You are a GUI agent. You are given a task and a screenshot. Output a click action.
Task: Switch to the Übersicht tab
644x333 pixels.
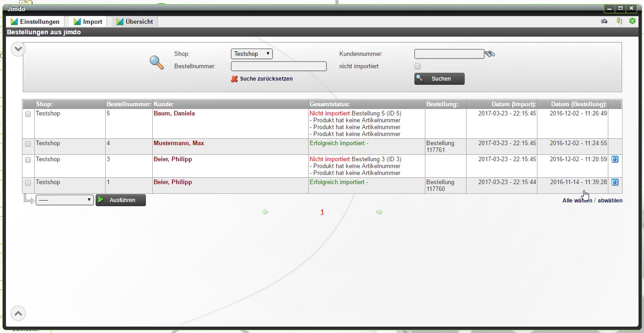click(x=134, y=22)
